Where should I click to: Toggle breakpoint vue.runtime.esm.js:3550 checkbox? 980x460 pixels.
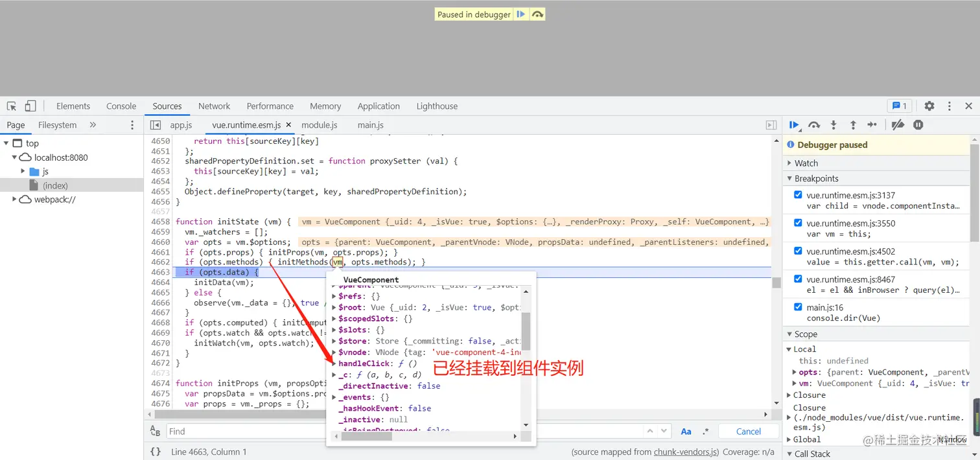pyautogui.click(x=798, y=222)
